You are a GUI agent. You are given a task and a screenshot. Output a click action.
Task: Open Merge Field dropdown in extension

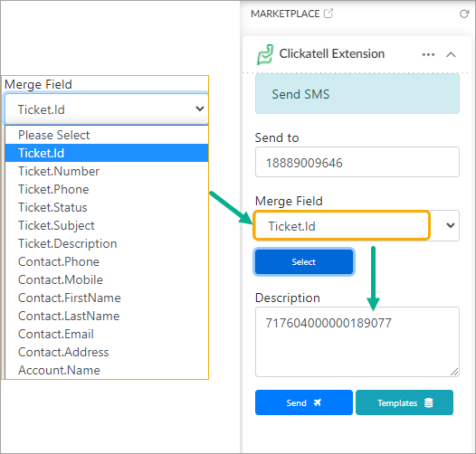click(357, 225)
